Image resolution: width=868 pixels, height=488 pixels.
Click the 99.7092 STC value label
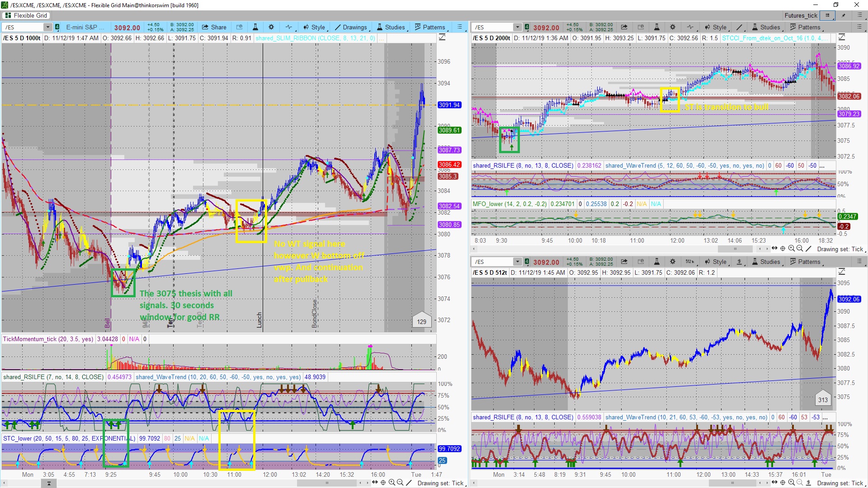point(449,449)
